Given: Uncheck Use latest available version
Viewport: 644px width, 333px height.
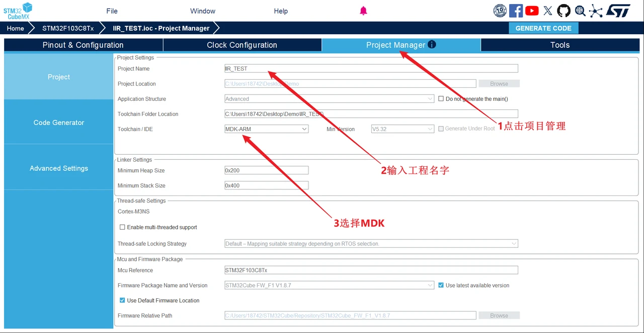Looking at the screenshot, I should pos(441,285).
